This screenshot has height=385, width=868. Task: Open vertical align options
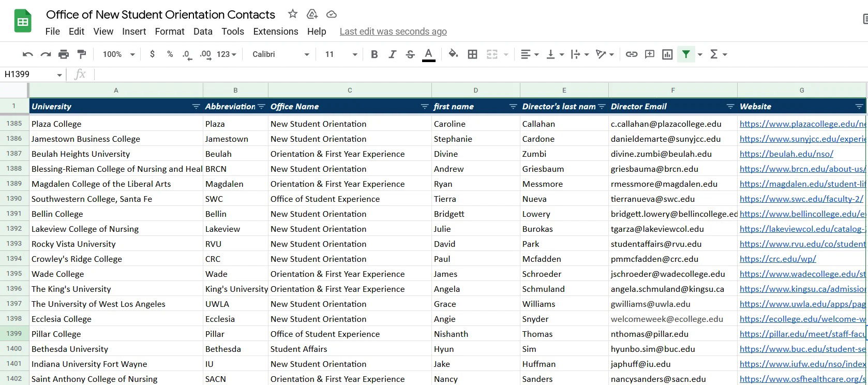555,54
